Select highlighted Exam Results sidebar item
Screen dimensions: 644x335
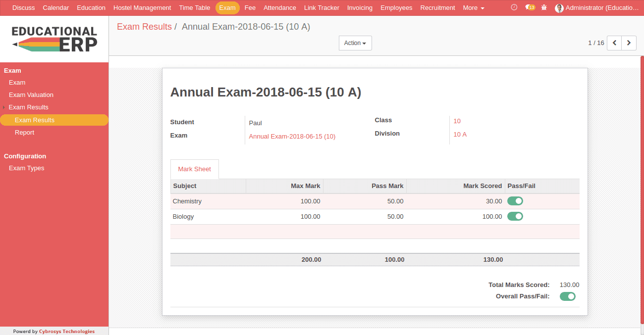point(54,120)
